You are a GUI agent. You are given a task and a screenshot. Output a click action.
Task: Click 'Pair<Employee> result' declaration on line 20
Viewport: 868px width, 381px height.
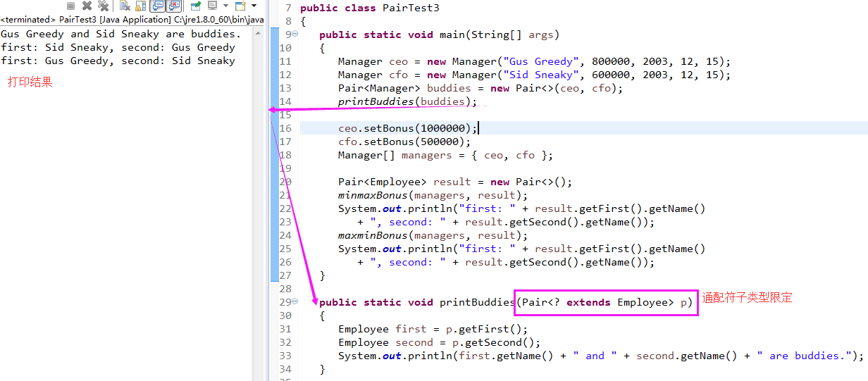point(404,182)
